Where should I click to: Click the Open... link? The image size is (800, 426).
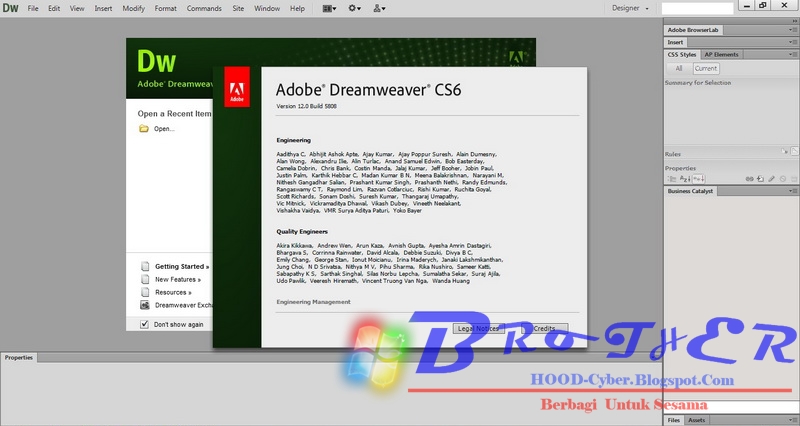pos(164,129)
